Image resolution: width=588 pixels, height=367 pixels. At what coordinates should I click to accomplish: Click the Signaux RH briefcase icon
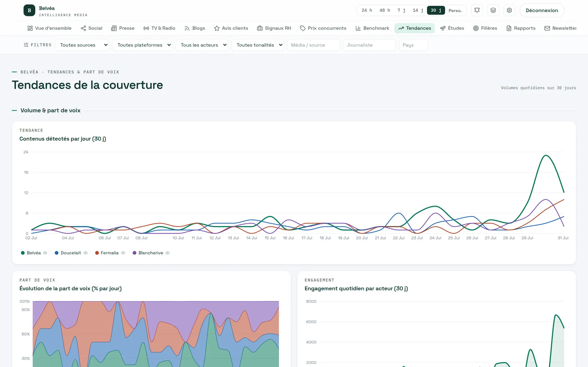pos(260,28)
